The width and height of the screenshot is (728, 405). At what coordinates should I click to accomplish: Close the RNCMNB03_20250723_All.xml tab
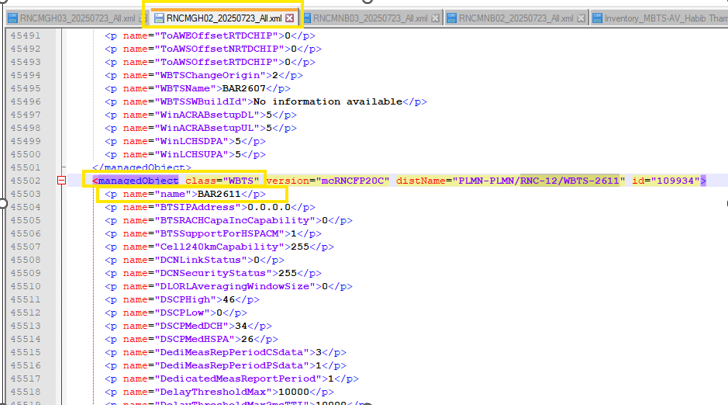tap(436, 18)
